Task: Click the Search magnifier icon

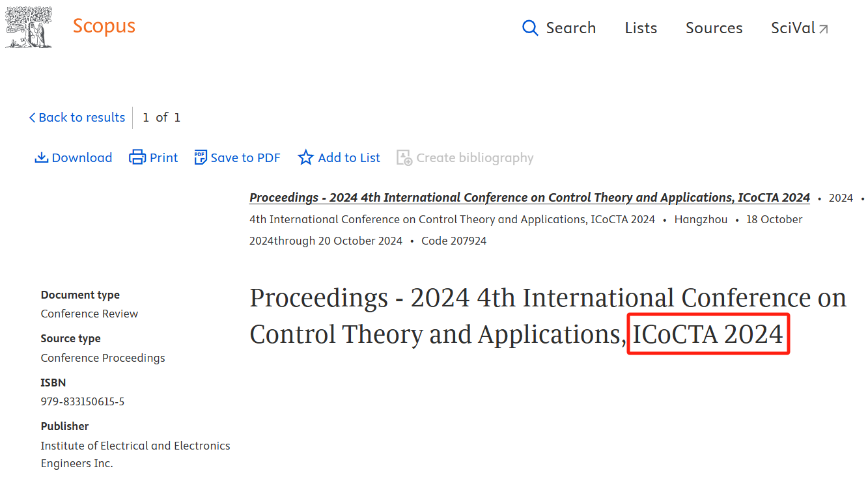Action: click(x=531, y=28)
